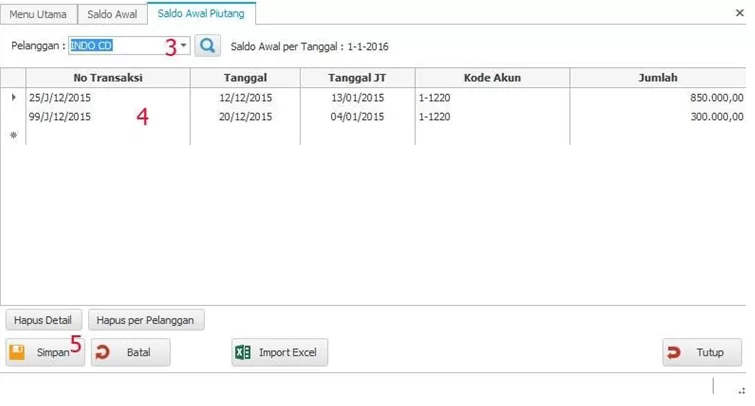This screenshot has width=755, height=406.
Task: Click inside the Pelanggan INDO CD field
Action: [115, 46]
